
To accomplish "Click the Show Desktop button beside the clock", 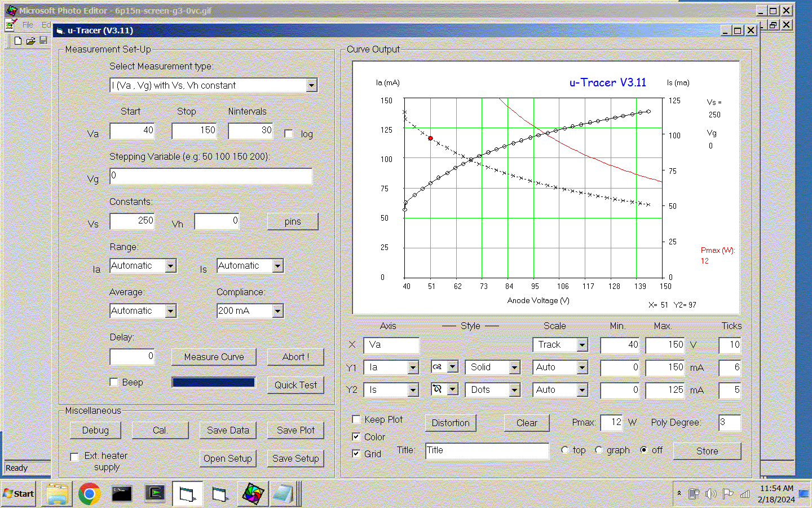I will [x=804, y=494].
